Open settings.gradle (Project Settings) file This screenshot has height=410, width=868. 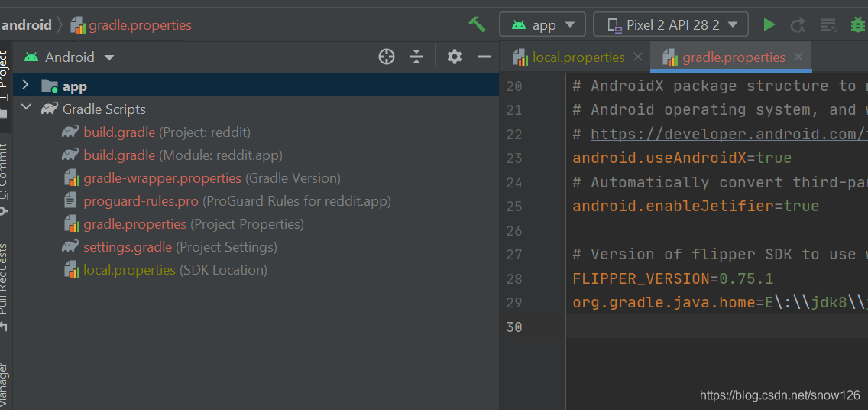(x=127, y=247)
